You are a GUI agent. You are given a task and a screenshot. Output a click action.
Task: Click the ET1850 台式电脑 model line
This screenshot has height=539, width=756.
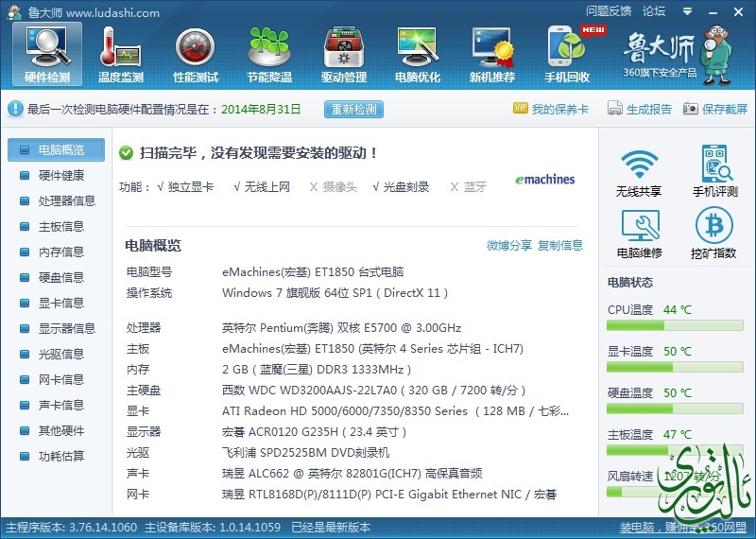coord(313,272)
